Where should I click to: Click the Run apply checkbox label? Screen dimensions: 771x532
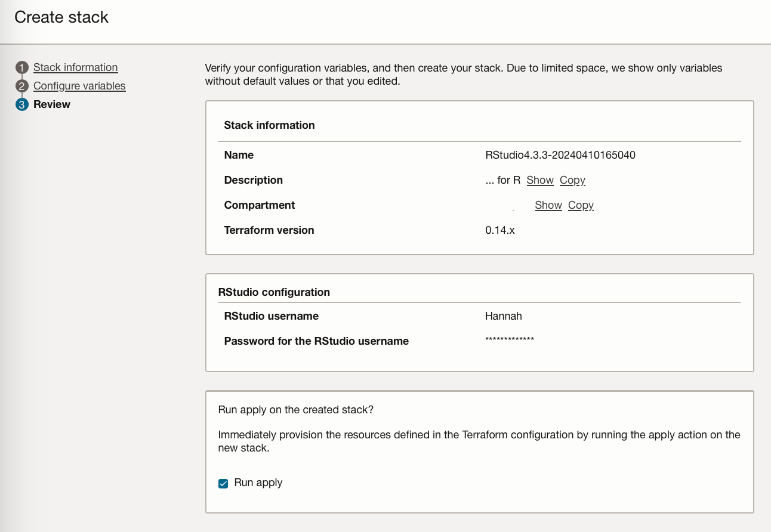pos(258,482)
